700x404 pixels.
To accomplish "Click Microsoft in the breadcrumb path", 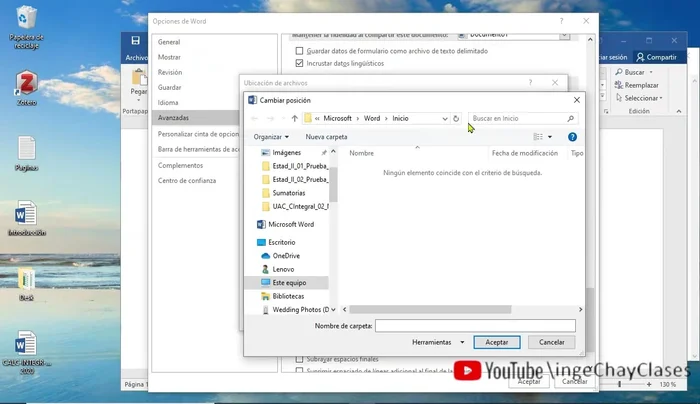I will pyautogui.click(x=338, y=118).
